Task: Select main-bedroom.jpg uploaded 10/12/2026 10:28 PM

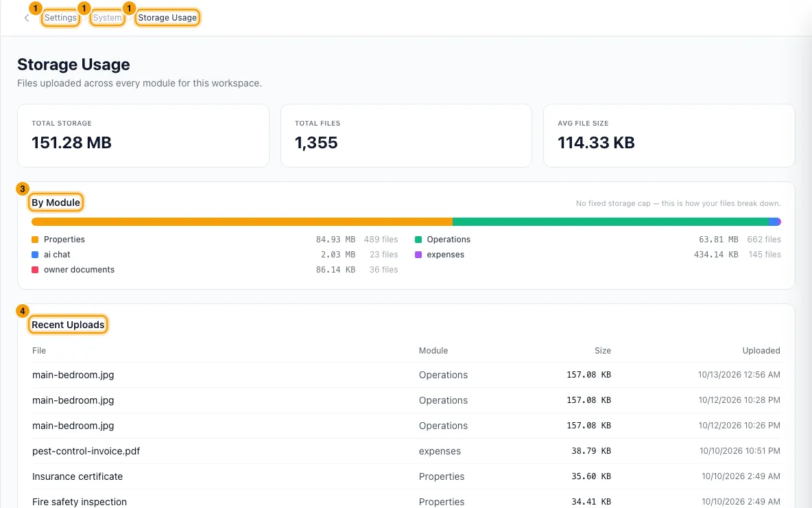Action: (406, 400)
